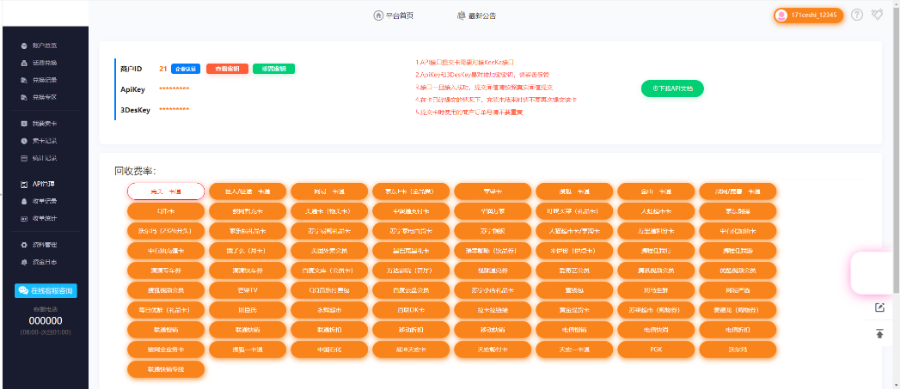Click the chat bubble icon in 在线客服咨询
Viewport: 900px width, 389px height.
click(x=24, y=291)
